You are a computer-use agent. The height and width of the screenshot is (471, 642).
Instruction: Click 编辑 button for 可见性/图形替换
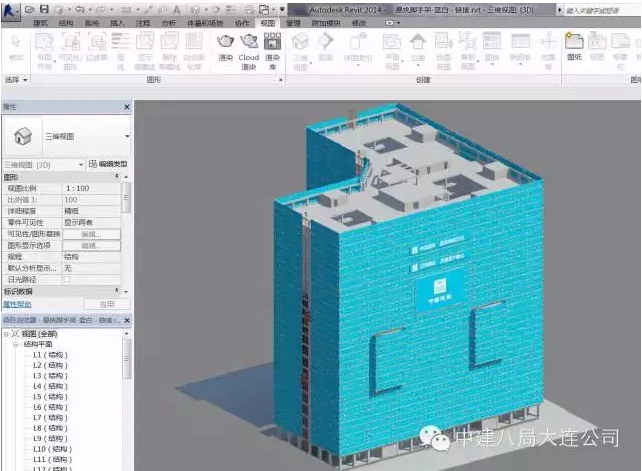90,234
